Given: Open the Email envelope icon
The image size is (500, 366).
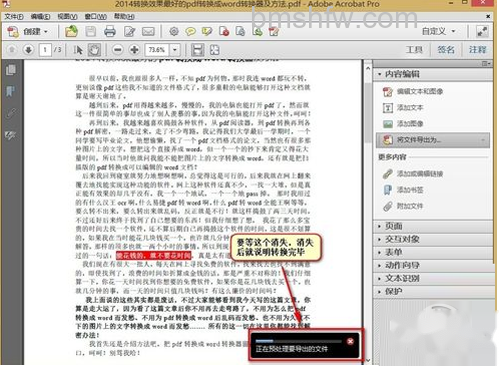Looking at the screenshot, I should tap(148, 32).
